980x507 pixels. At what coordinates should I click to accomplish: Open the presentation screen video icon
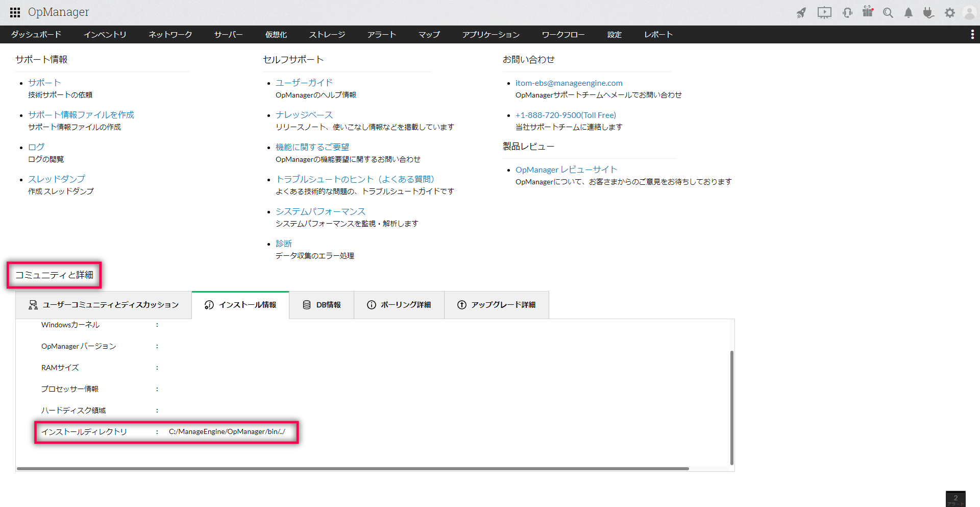(x=824, y=13)
